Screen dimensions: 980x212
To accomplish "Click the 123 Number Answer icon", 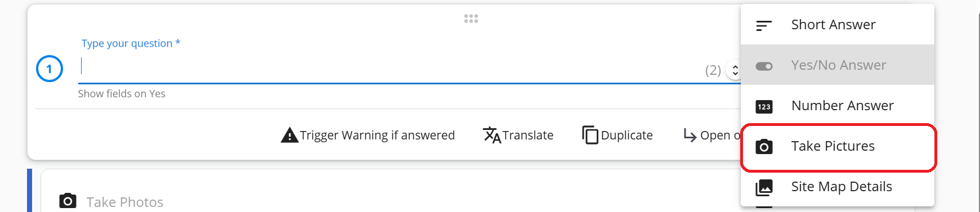I will pyautogui.click(x=764, y=107).
